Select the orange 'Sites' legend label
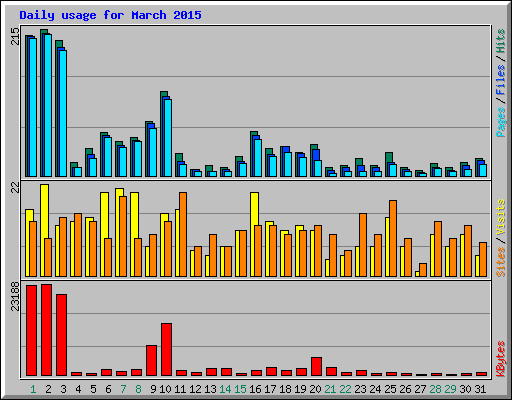The height and width of the screenshot is (400, 512). click(501, 262)
